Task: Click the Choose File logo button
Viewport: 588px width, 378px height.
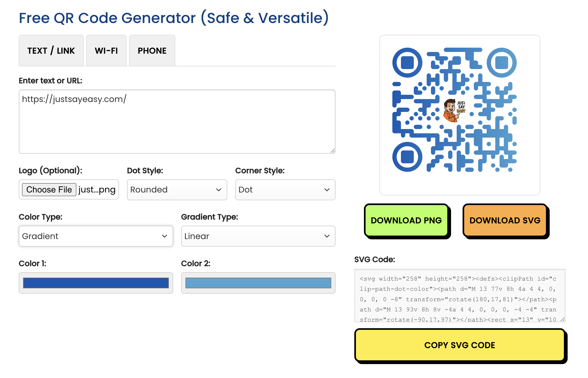Action: [x=49, y=190]
